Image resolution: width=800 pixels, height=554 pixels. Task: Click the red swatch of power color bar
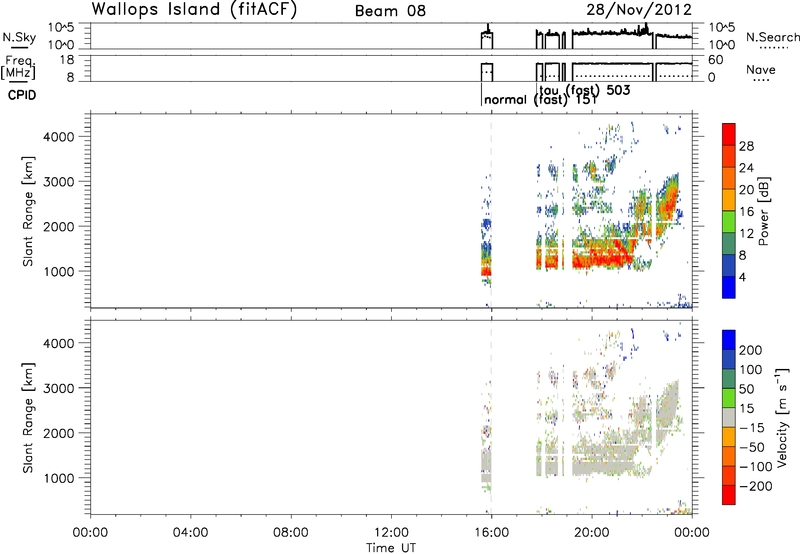pyautogui.click(x=729, y=134)
